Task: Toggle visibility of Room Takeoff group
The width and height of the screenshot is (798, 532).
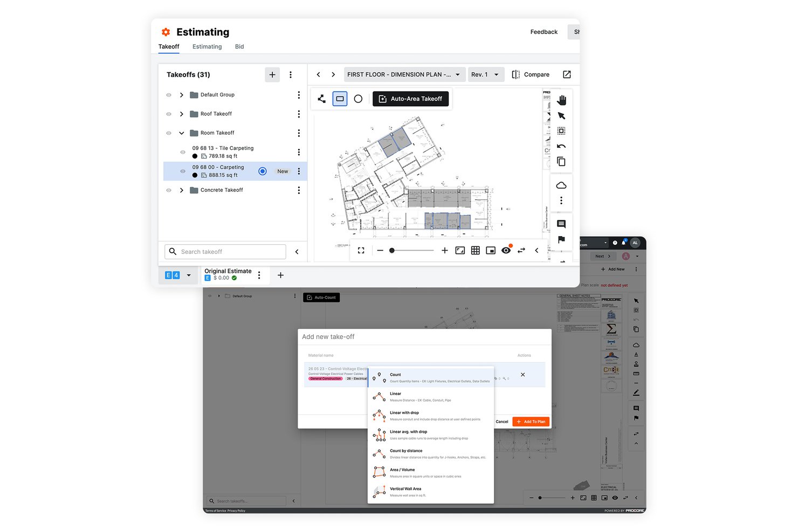Action: click(169, 133)
